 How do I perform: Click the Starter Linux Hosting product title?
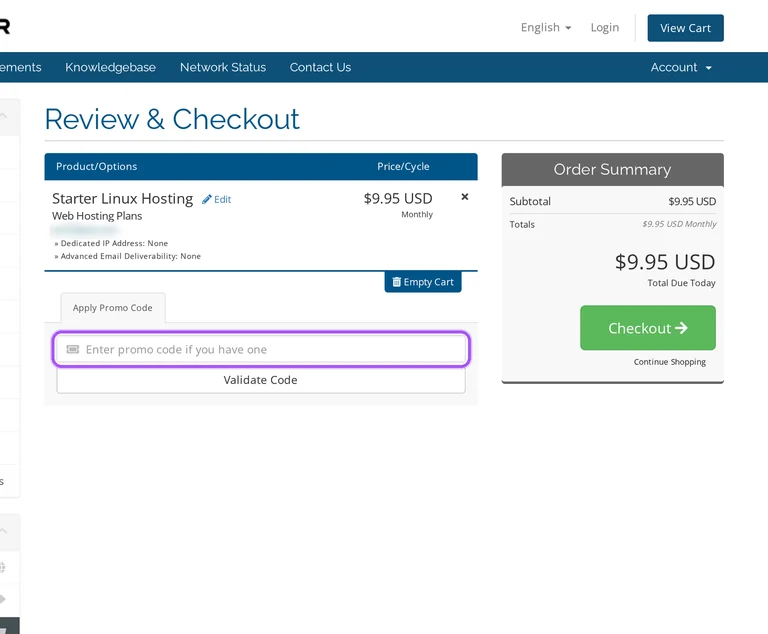pyautogui.click(x=122, y=198)
